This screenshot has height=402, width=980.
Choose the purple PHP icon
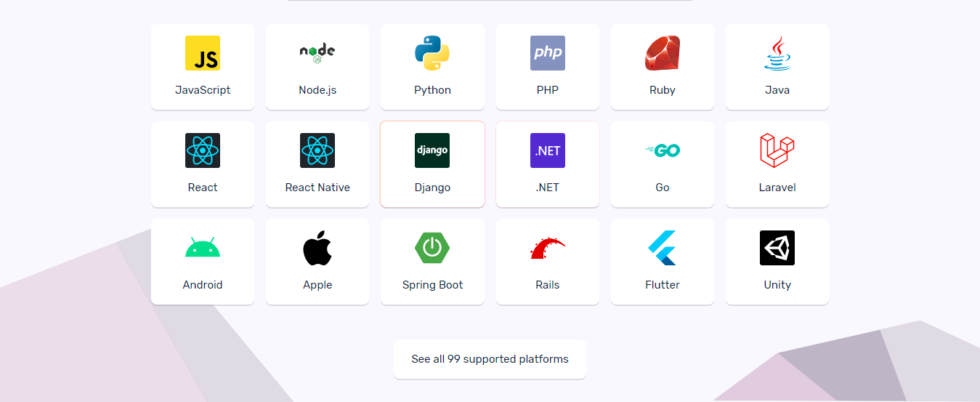tap(548, 53)
